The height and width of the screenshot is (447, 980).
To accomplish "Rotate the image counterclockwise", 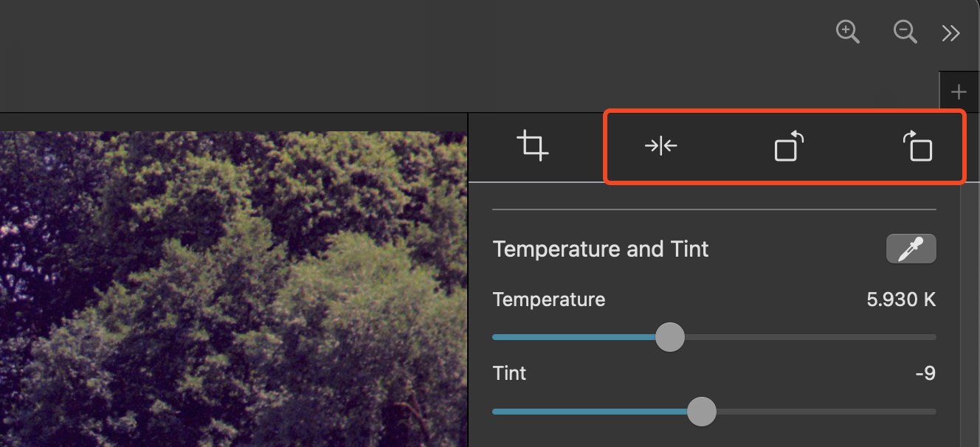I will (788, 146).
